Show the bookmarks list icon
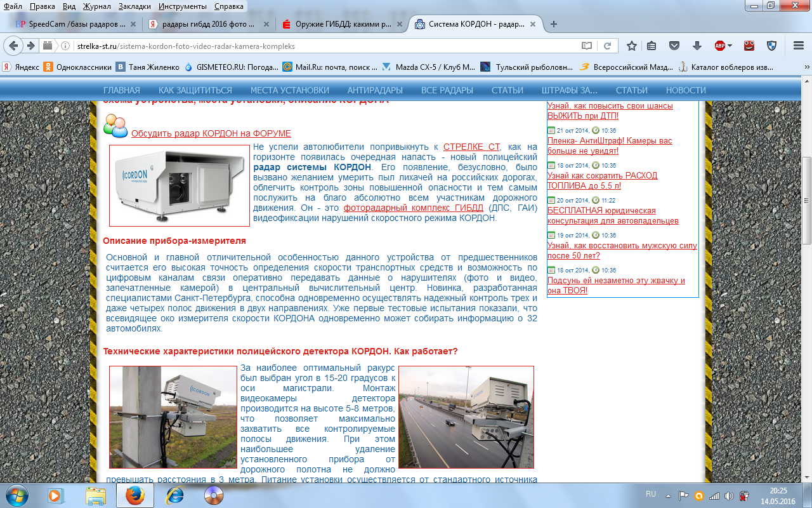The image size is (812, 508). coord(652,46)
